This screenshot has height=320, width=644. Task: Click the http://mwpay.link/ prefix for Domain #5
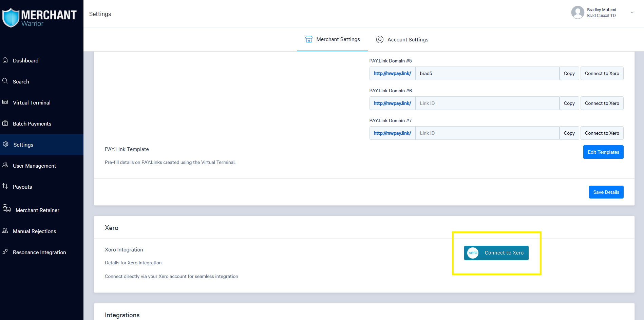pyautogui.click(x=392, y=73)
